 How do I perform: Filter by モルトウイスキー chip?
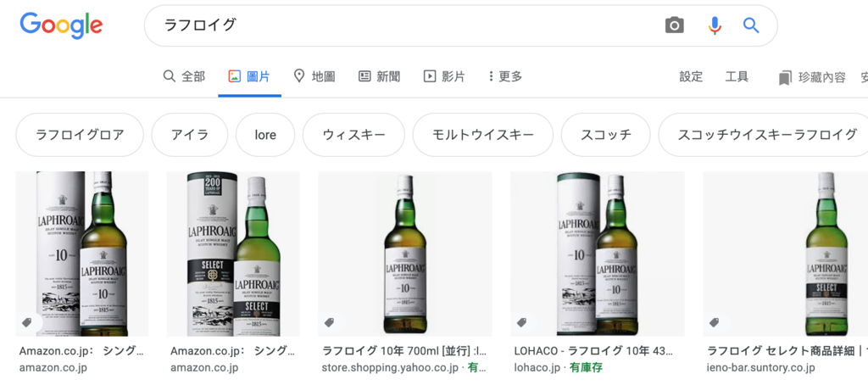(x=482, y=135)
